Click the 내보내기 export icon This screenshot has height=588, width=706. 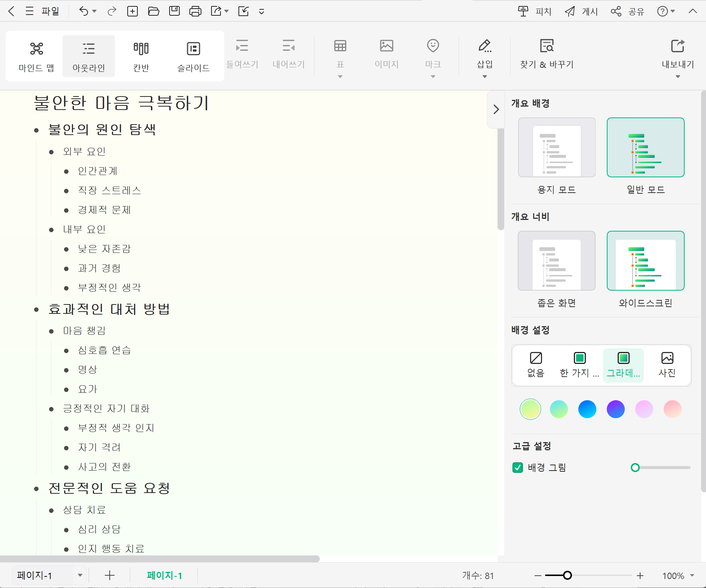(x=678, y=54)
